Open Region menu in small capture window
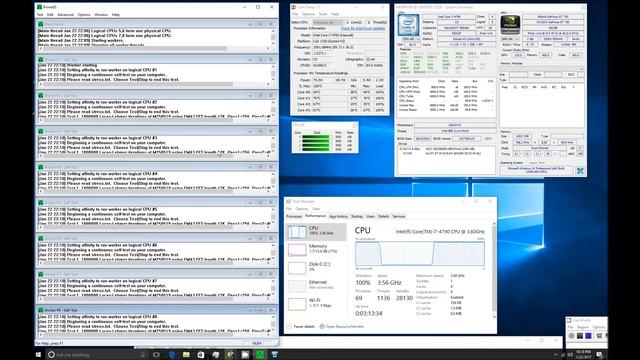640x360 pixels. (x=583, y=327)
